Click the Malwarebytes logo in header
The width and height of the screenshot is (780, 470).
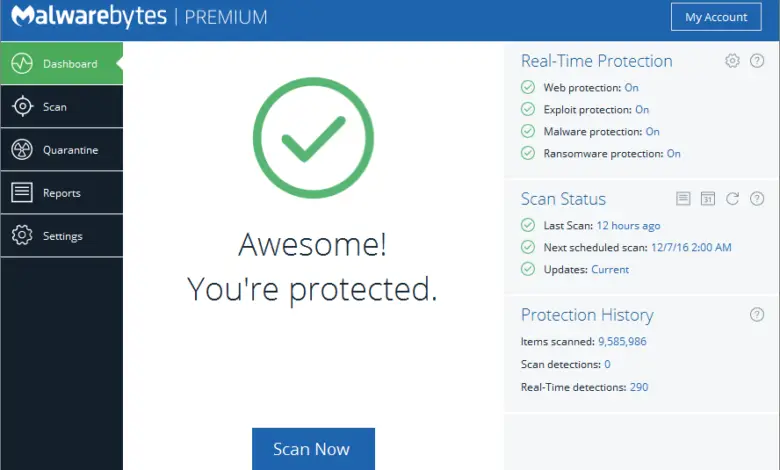click(86, 17)
